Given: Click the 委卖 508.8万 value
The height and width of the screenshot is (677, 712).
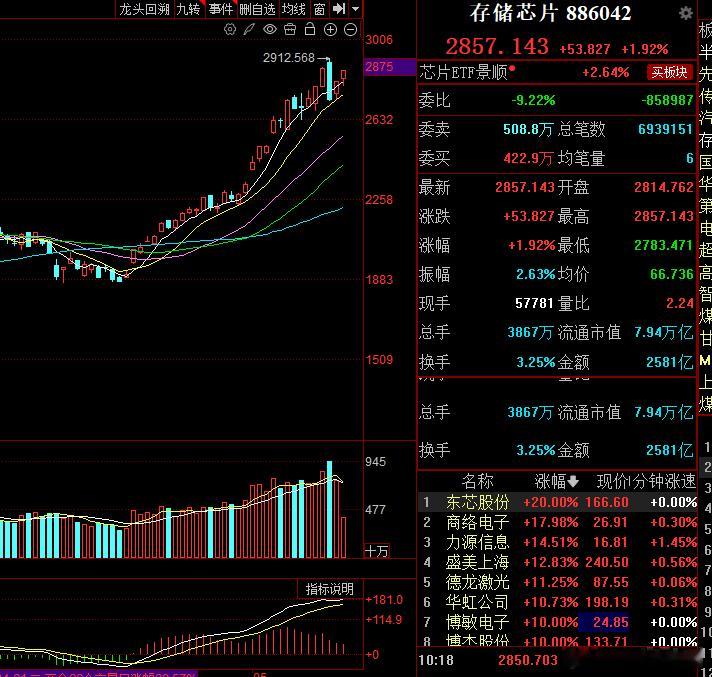Looking at the screenshot, I should (x=528, y=129).
